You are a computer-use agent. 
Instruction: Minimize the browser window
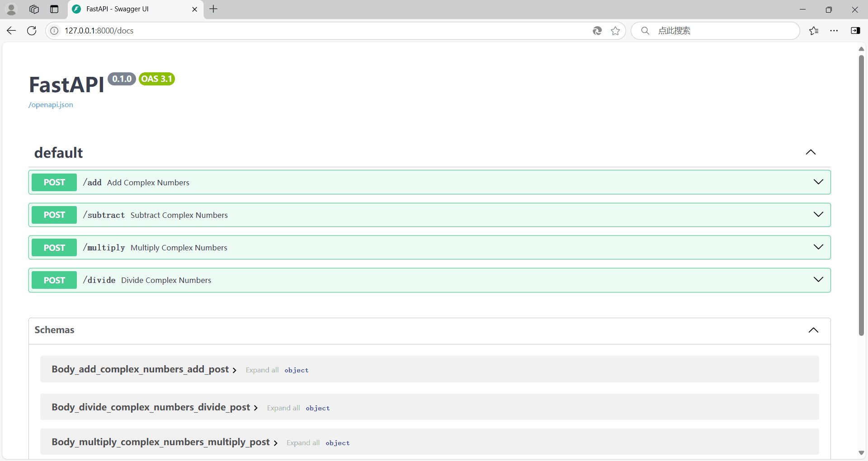coord(803,9)
